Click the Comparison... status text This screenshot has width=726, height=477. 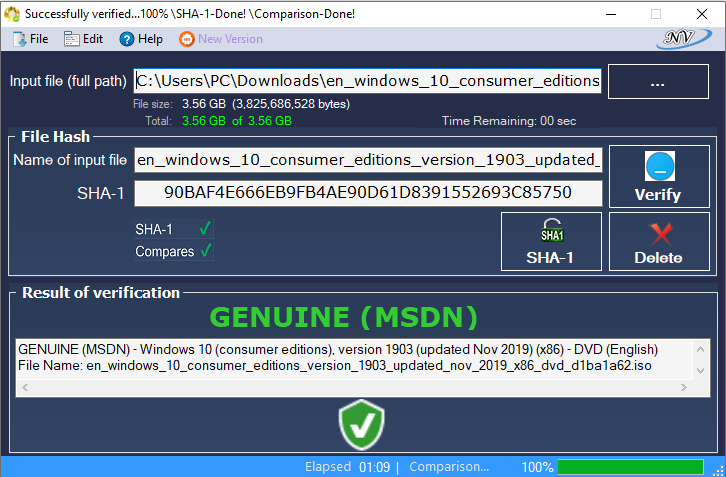(x=449, y=467)
